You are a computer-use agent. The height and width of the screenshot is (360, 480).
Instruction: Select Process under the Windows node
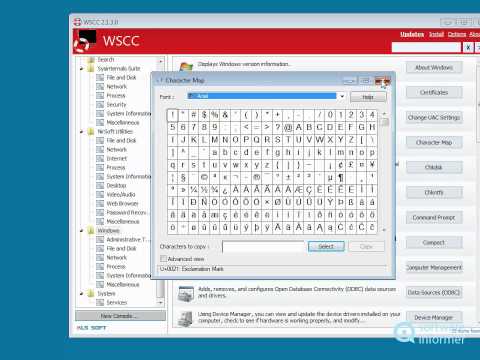coord(116,267)
